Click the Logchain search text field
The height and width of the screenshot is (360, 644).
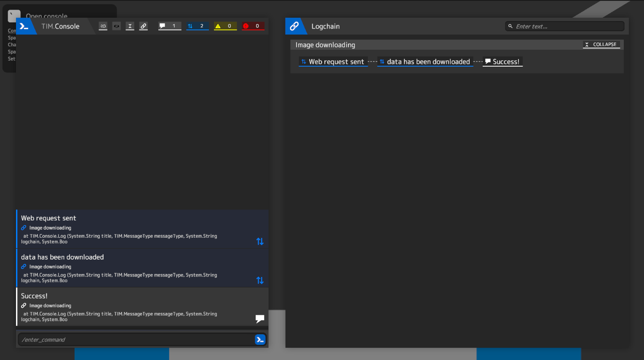coord(567,26)
